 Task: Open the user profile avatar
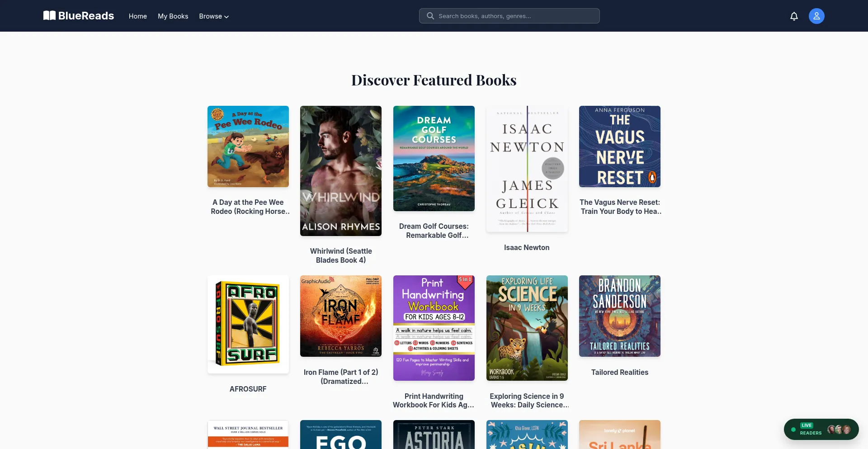click(x=816, y=16)
